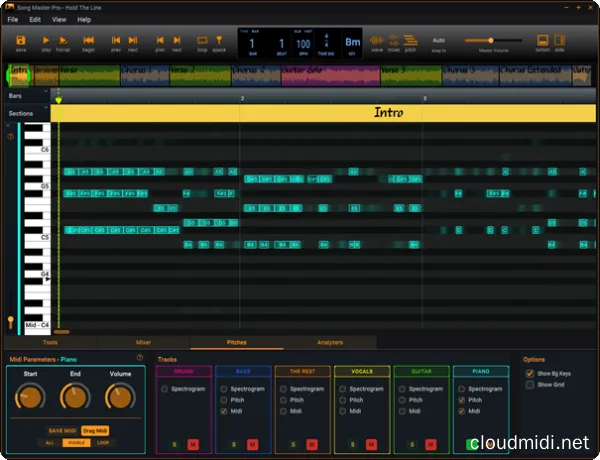Click the play-from-selection icon next to play
The height and width of the screenshot is (460, 600).
tap(63, 41)
